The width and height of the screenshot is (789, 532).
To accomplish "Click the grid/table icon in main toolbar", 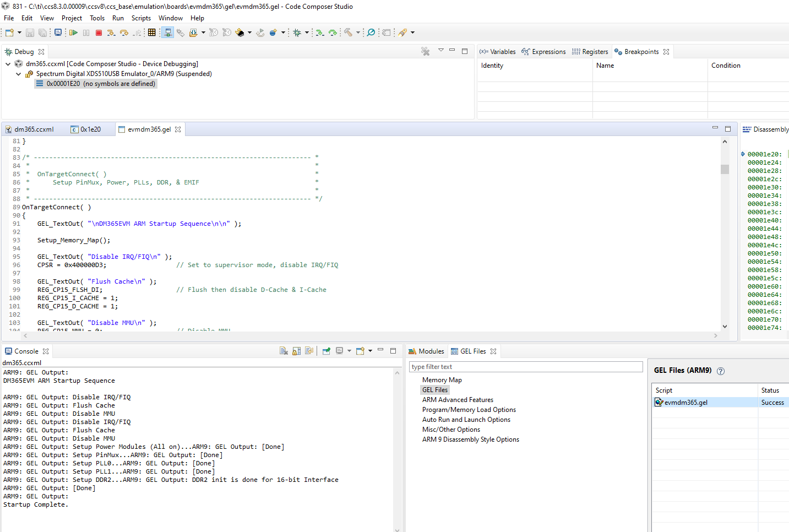I will click(x=152, y=32).
